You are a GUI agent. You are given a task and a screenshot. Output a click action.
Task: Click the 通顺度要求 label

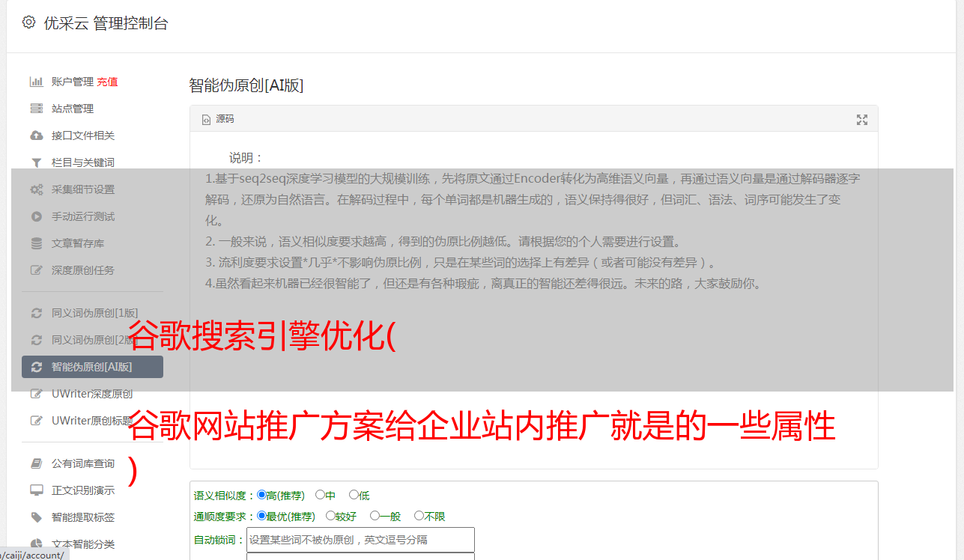(225, 517)
